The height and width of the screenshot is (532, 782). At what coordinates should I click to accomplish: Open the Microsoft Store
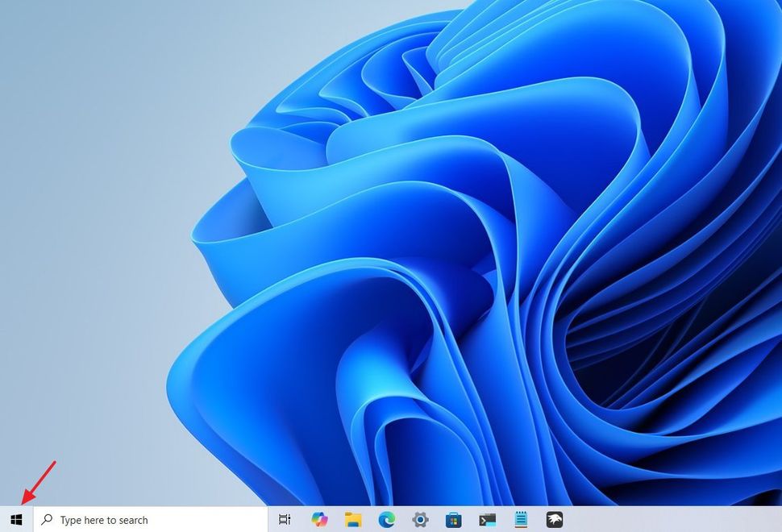pyautogui.click(x=453, y=520)
